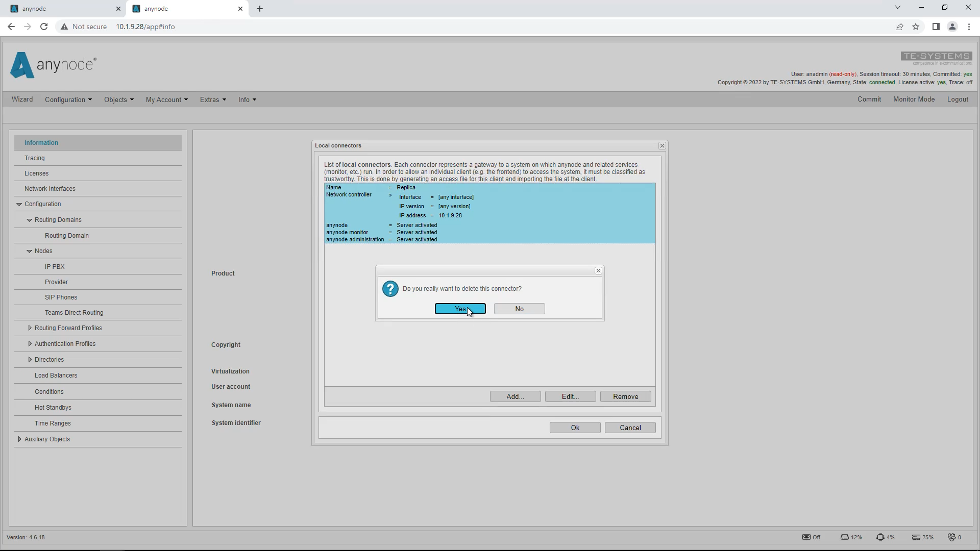Expand the Routing Forward Profiles node

point(30,328)
